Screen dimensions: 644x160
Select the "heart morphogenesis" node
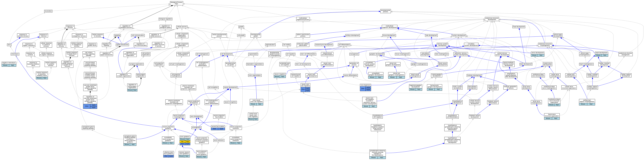pyautogui.click(x=586, y=64)
